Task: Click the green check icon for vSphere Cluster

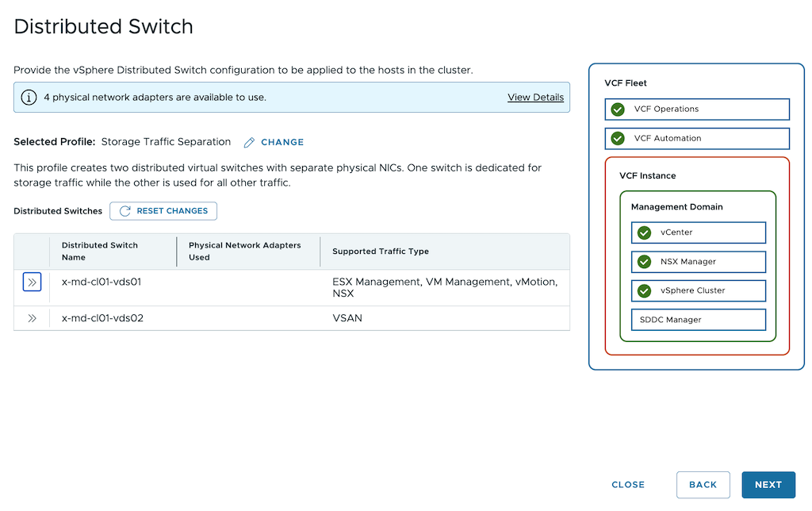Action: pos(644,290)
